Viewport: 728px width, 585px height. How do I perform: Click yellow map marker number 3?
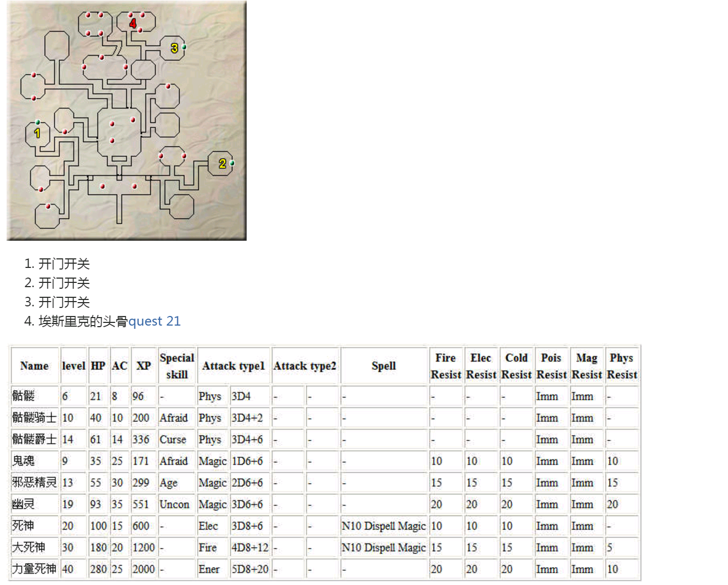[x=174, y=49]
